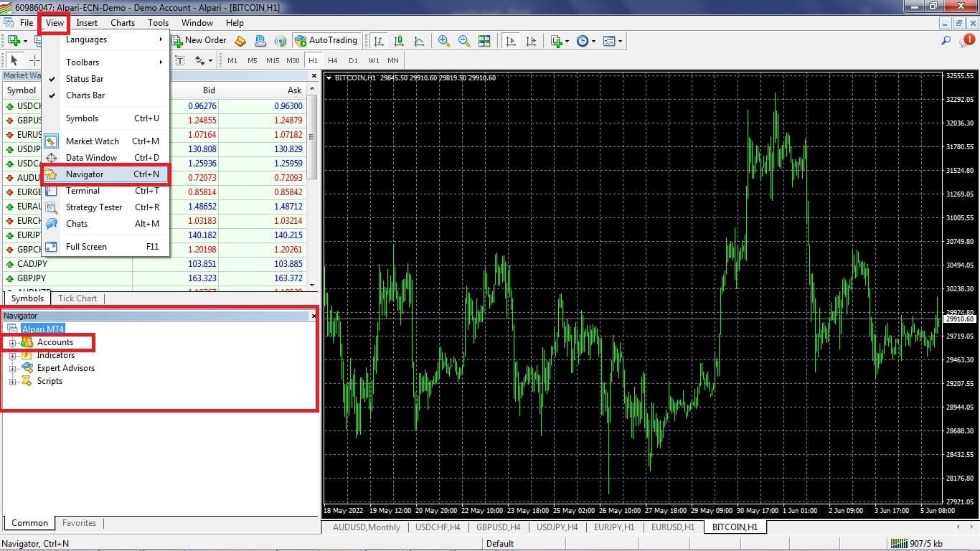Open the periods clock dropdown
The height and width of the screenshot is (551, 980).
(x=585, y=41)
